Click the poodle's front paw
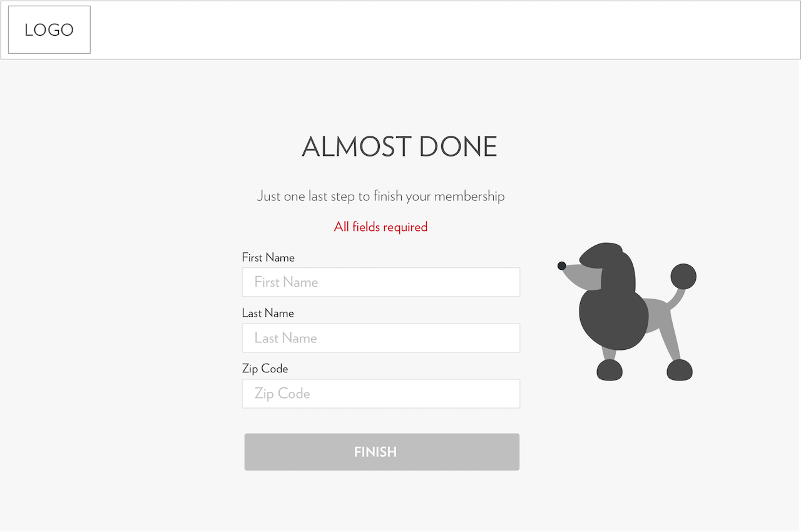The image size is (801, 532). pyautogui.click(x=610, y=370)
